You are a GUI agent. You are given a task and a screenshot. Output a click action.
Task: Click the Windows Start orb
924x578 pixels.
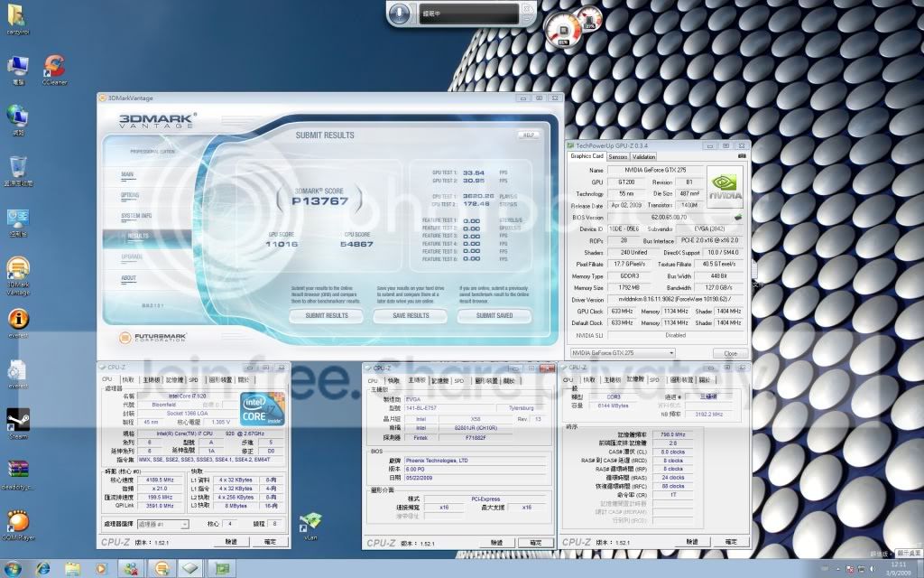tap(15, 568)
